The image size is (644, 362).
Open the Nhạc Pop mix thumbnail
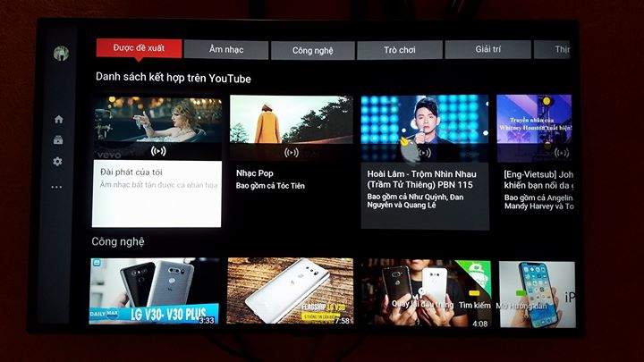(292, 128)
